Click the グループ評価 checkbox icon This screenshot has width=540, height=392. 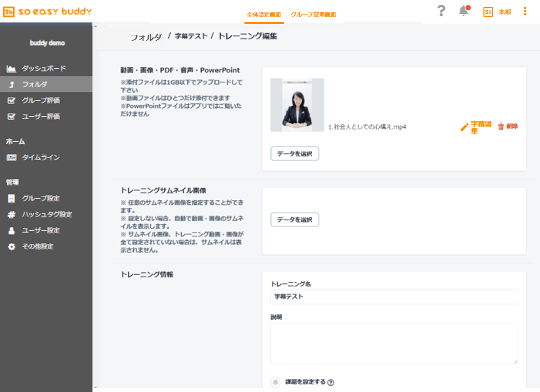pyautogui.click(x=11, y=101)
